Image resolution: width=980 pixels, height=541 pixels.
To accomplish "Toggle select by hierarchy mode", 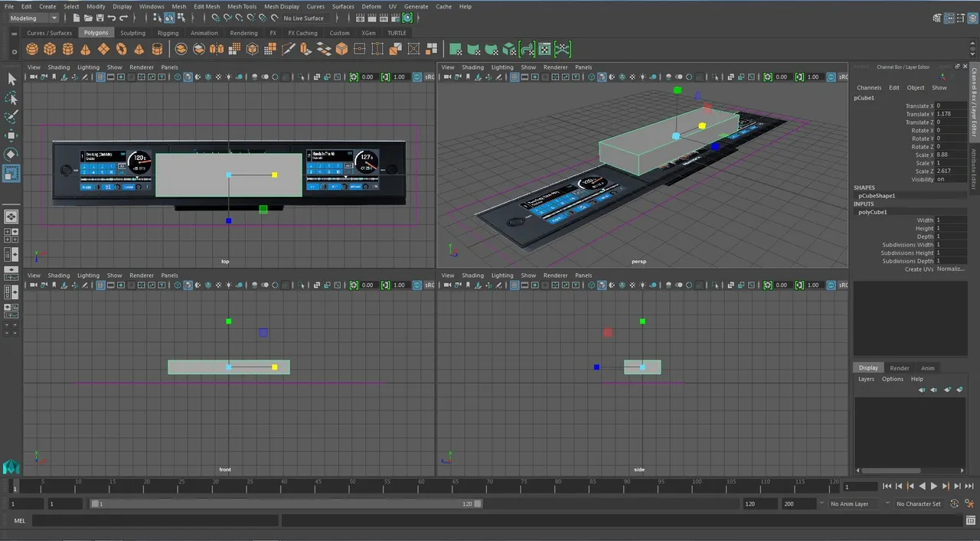I will [158, 18].
